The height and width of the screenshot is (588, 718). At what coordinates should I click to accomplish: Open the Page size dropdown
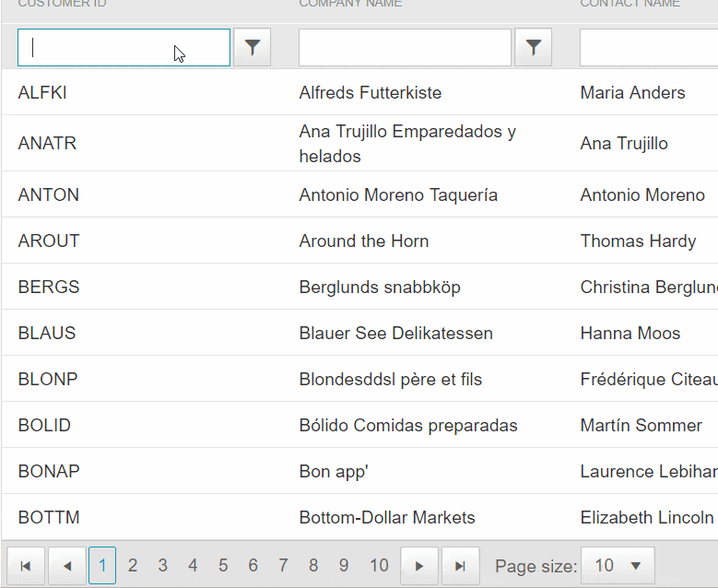pyautogui.click(x=618, y=566)
